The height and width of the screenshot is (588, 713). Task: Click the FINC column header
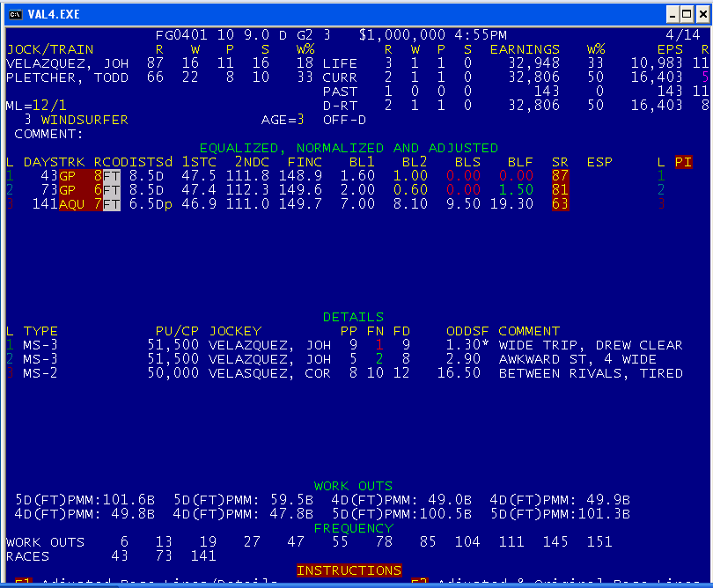pyautogui.click(x=305, y=162)
